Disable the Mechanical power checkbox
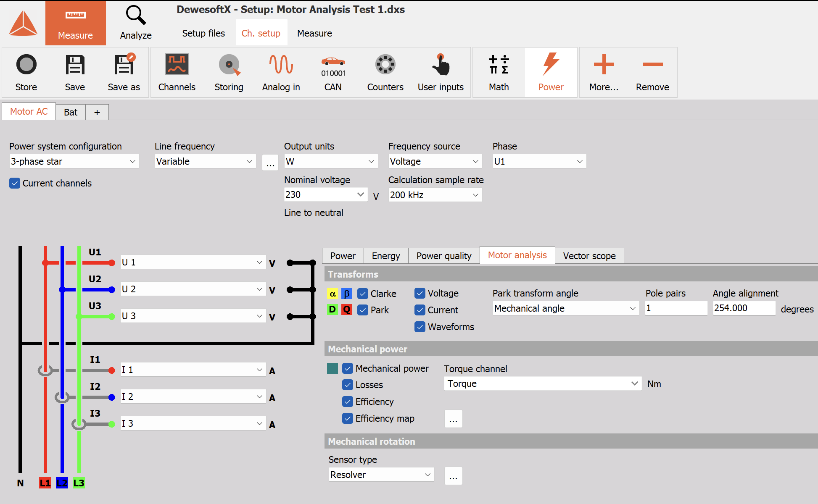 point(348,368)
